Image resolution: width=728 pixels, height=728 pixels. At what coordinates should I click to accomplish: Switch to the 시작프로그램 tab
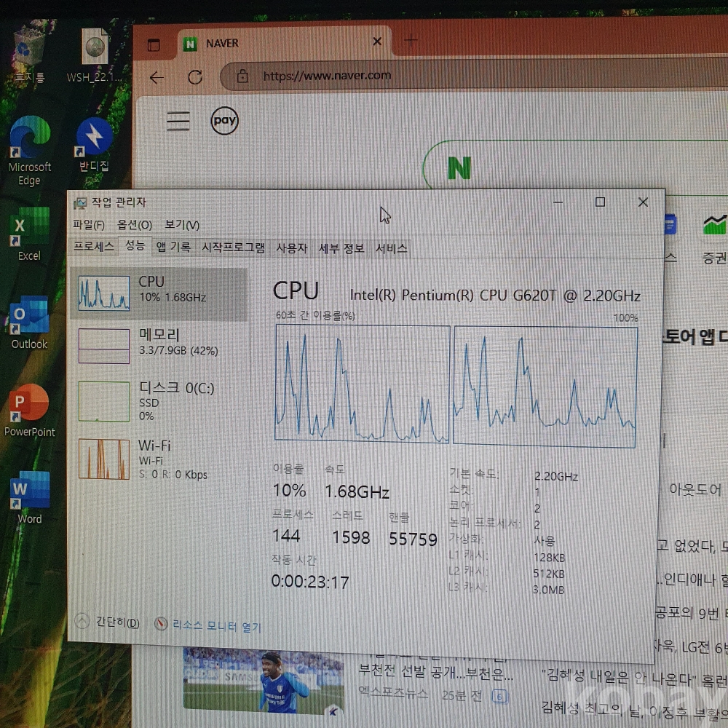(233, 248)
